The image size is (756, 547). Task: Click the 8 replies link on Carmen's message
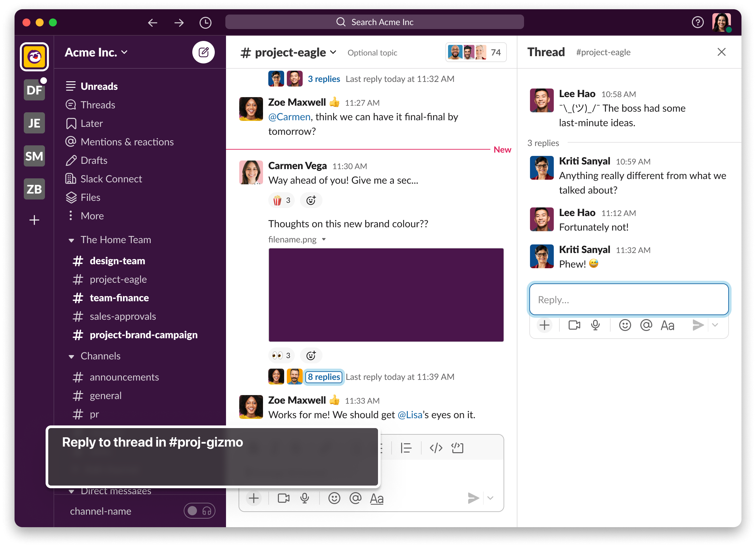(x=323, y=377)
